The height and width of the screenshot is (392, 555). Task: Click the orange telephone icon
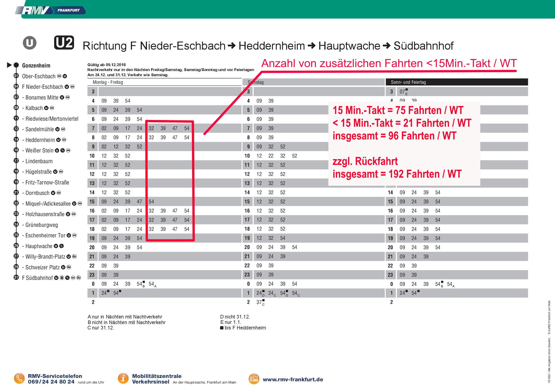tap(19, 378)
